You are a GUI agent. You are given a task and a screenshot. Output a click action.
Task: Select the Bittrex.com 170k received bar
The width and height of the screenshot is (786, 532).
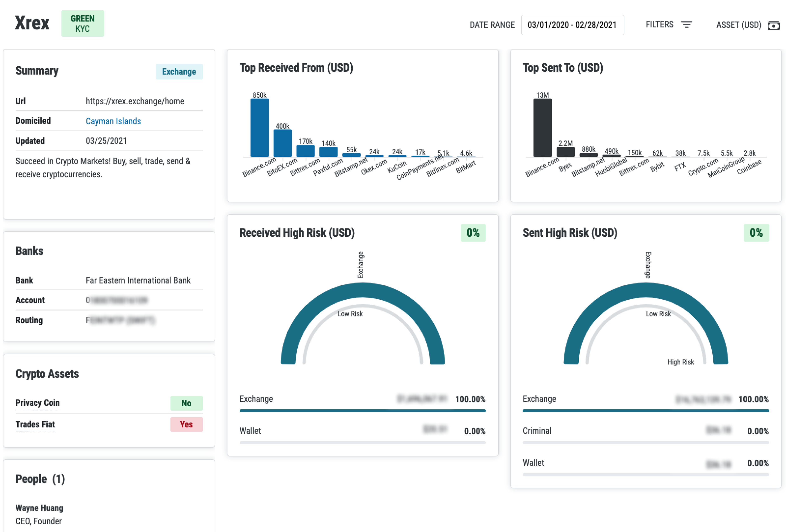(x=305, y=151)
